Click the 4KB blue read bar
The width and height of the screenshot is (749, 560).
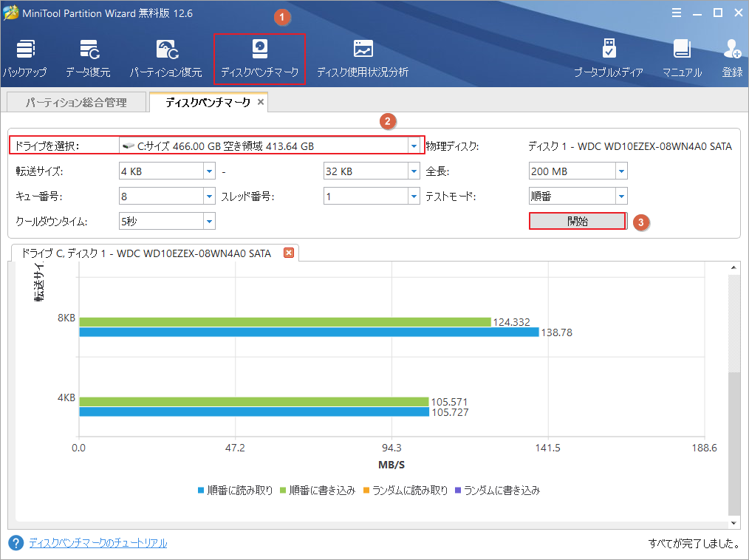[x=254, y=412]
